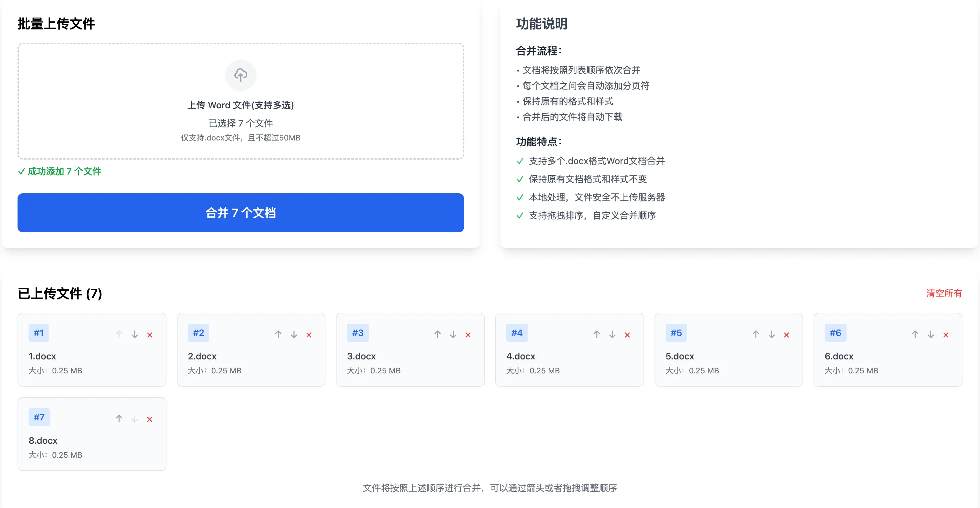Viewport: 980px width, 508px height.
Task: Move 5.docx down with arrow
Action: (x=772, y=334)
